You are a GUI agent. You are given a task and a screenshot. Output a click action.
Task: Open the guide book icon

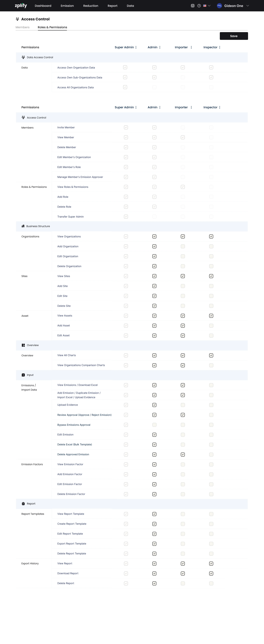193,6
